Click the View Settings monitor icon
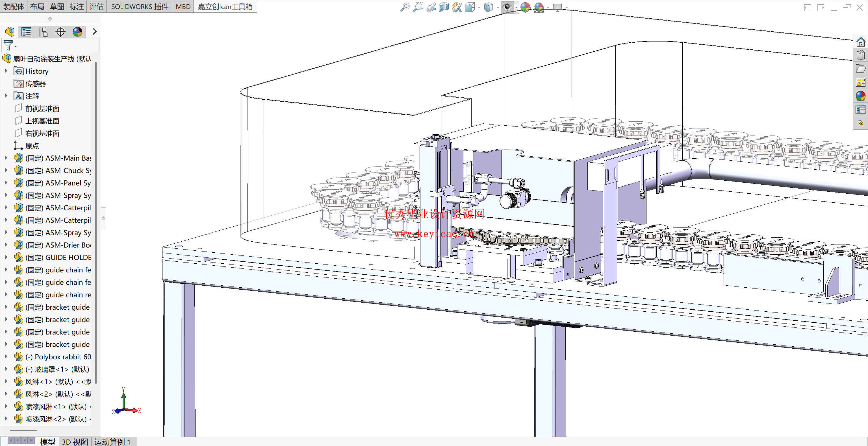Viewport: 868px width, 446px height. [558, 7]
